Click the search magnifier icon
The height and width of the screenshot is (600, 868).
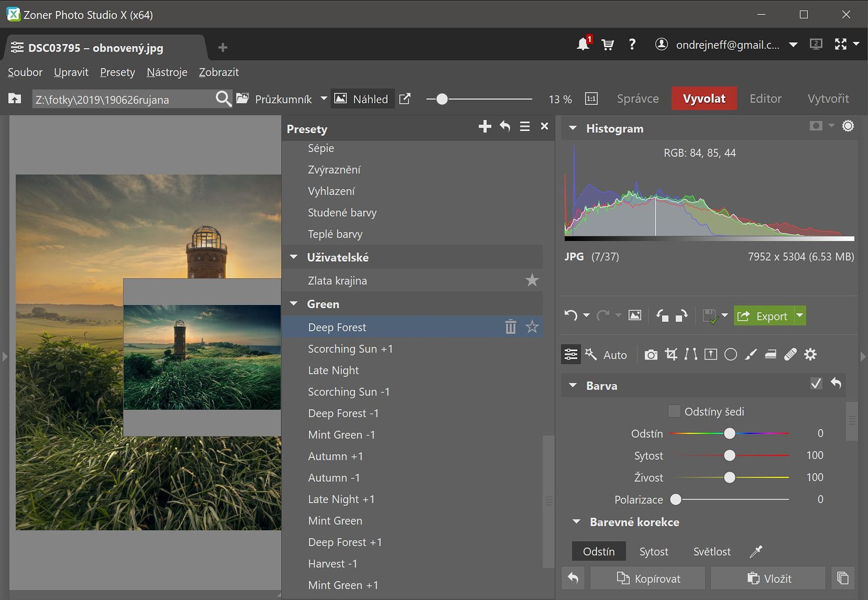223,99
